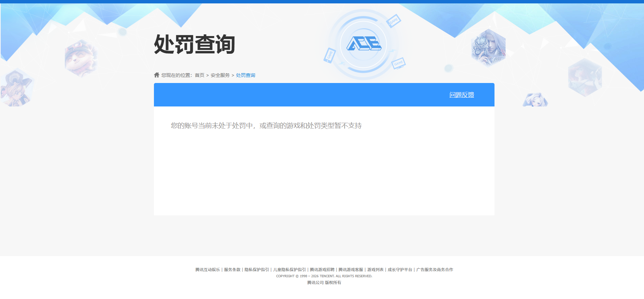The height and width of the screenshot is (299, 644).
Task: Click the 腾讯公司 版权所有 text
Action: (324, 283)
